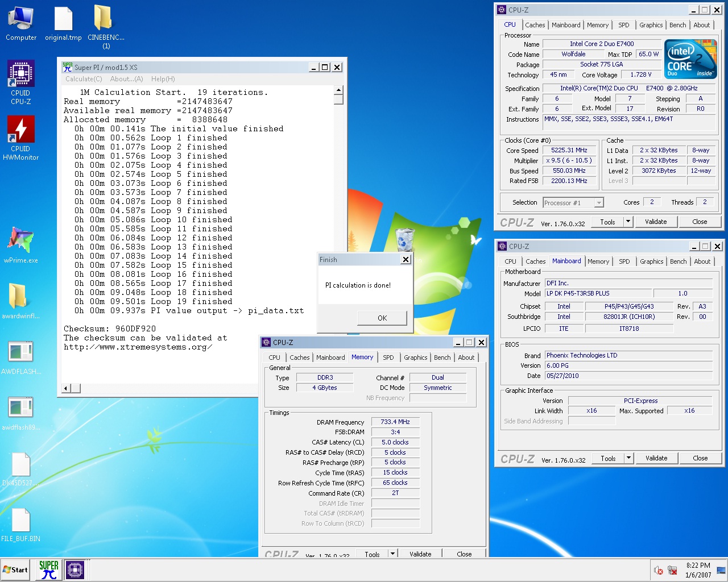This screenshot has width=728, height=582.
Task: Expand Tools dropdown arrow in Mainboard CPU-Z window
Action: point(628,459)
